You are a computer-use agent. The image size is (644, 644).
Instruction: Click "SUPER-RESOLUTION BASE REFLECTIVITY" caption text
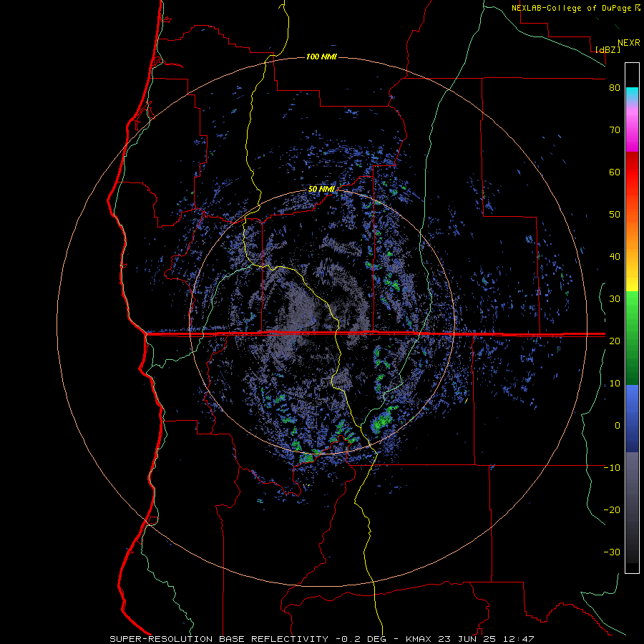point(219,639)
